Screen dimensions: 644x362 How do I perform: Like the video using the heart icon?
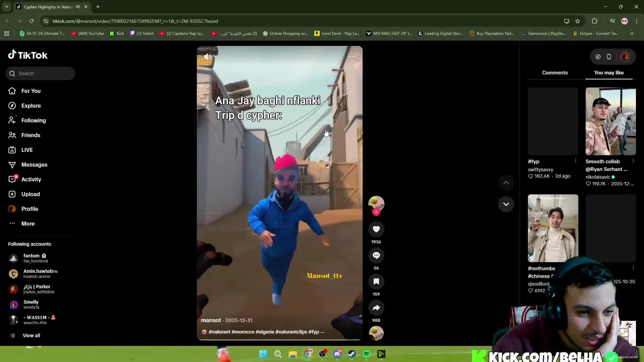[376, 229]
